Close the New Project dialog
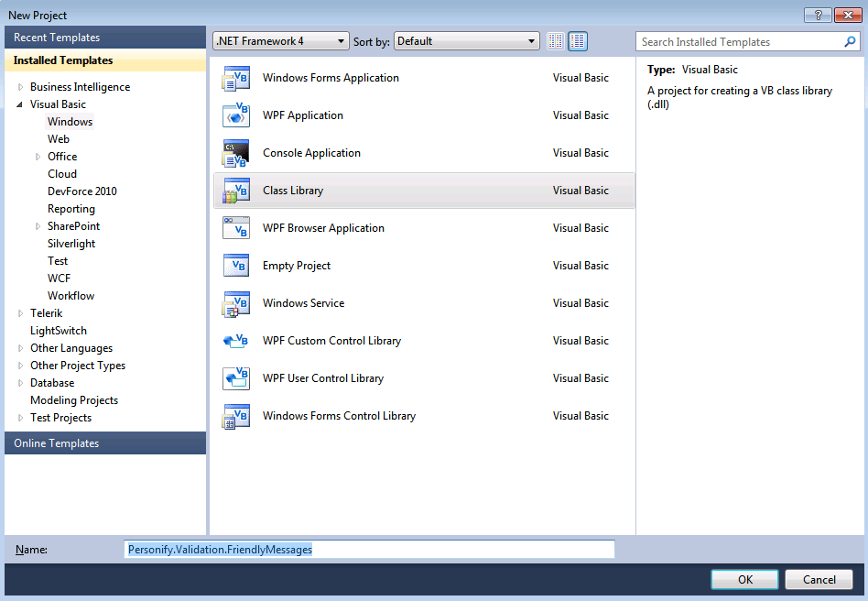The height and width of the screenshot is (601, 868). (847, 15)
